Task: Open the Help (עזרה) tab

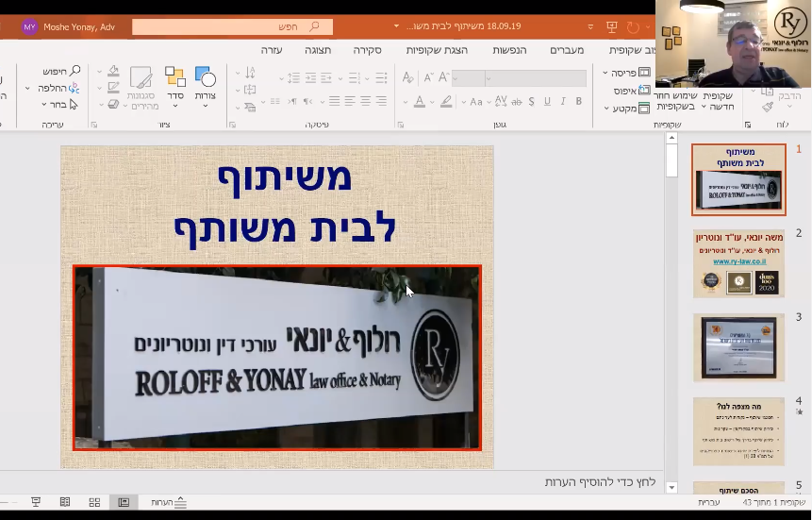Action: pyautogui.click(x=272, y=50)
